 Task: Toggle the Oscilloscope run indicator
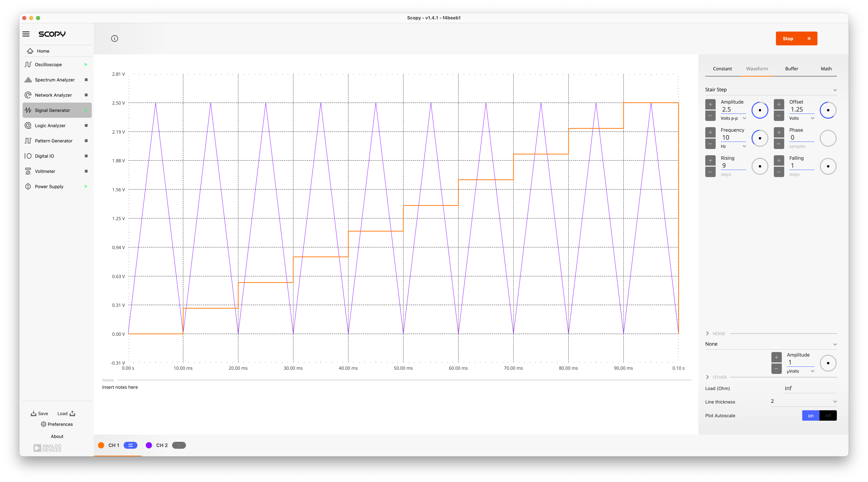pyautogui.click(x=86, y=64)
